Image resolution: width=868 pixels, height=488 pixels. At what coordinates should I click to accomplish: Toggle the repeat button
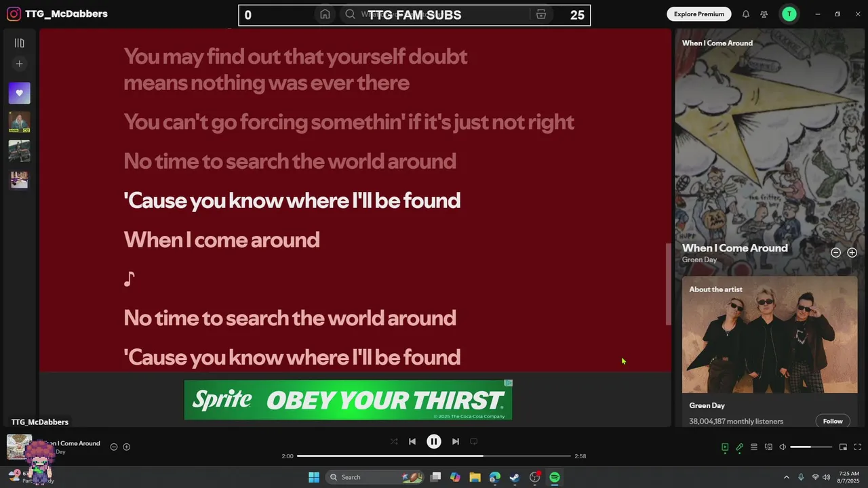coord(474,441)
